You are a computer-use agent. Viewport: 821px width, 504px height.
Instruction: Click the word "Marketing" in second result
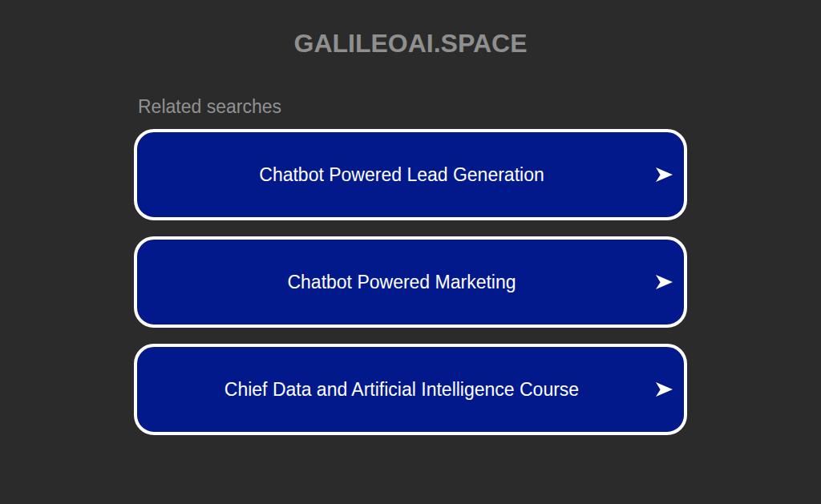point(475,282)
